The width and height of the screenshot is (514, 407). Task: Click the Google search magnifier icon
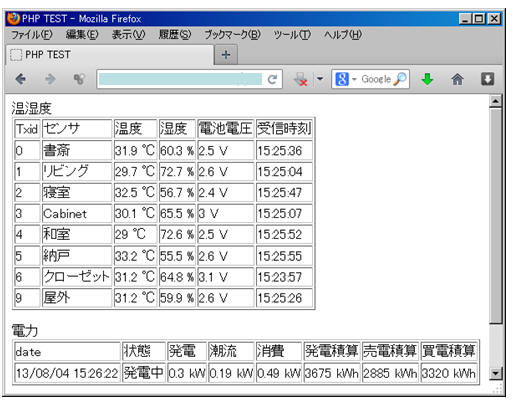pos(400,79)
